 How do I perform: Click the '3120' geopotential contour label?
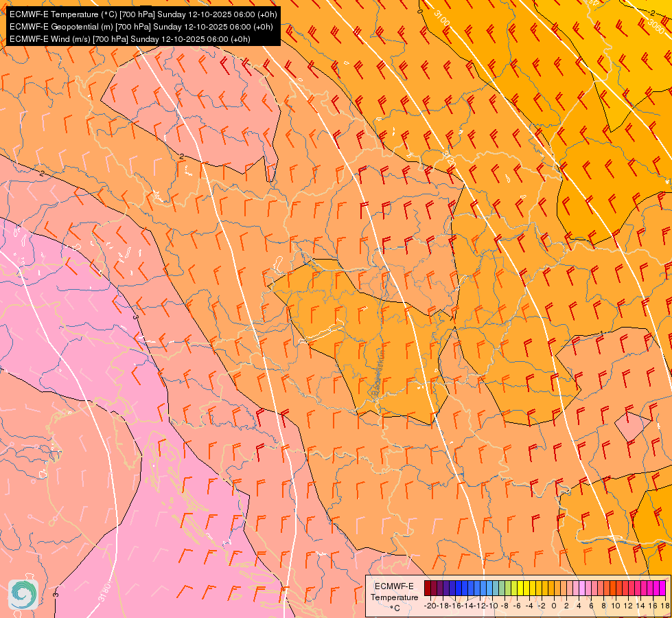449,158
